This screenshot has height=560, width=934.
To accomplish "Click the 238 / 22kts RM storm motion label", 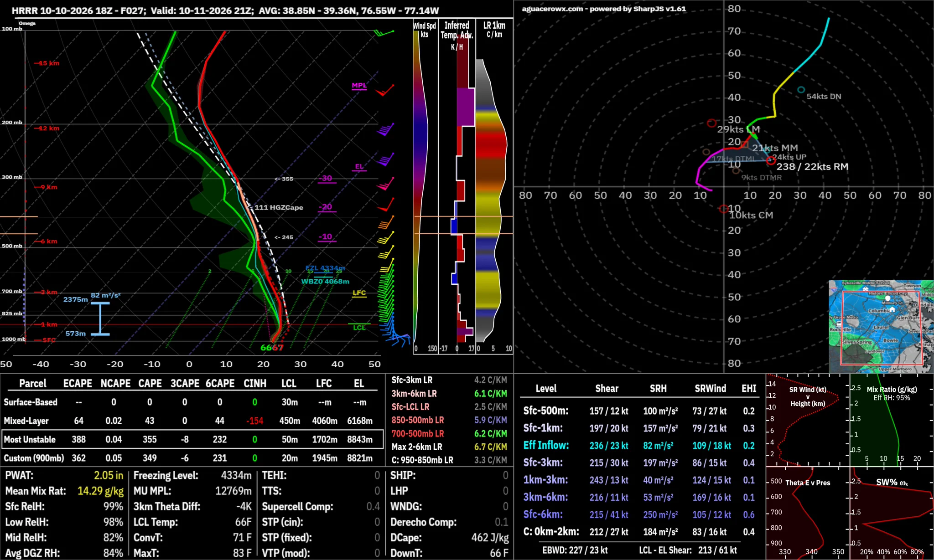I will (x=812, y=167).
